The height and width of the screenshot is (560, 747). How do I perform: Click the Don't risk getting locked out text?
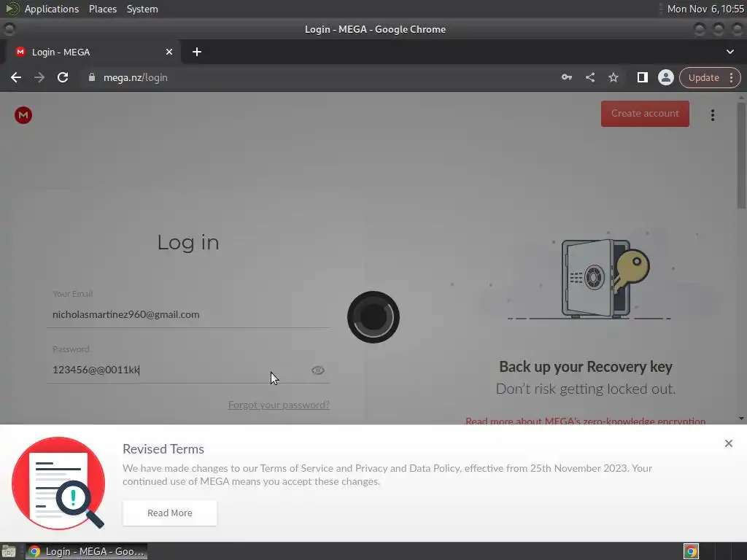pos(586,389)
